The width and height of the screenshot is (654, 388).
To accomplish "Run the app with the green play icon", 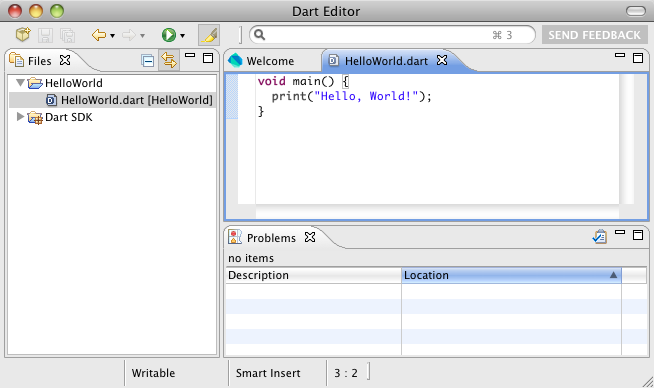I will click(x=169, y=35).
